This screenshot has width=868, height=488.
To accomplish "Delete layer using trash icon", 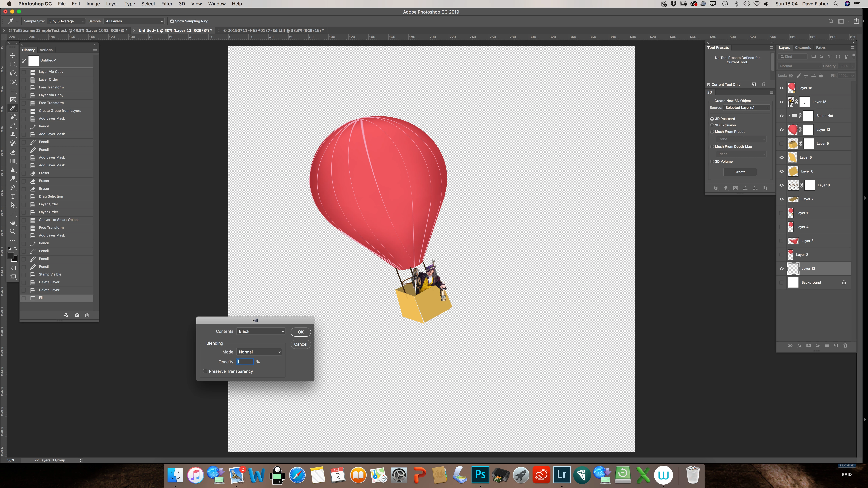I will (845, 345).
